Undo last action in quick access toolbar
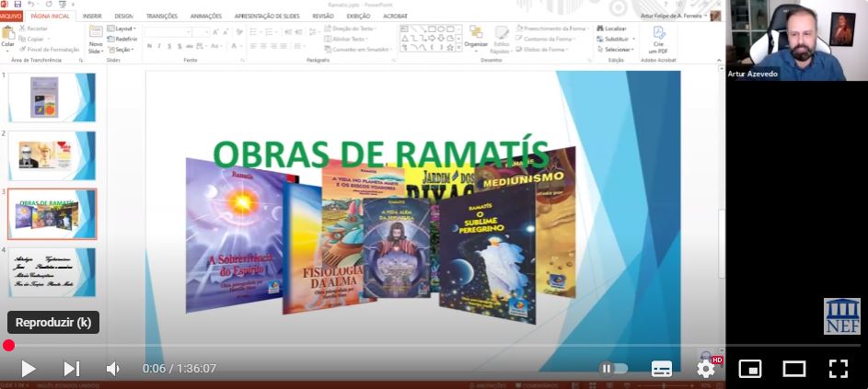 [x=31, y=4]
